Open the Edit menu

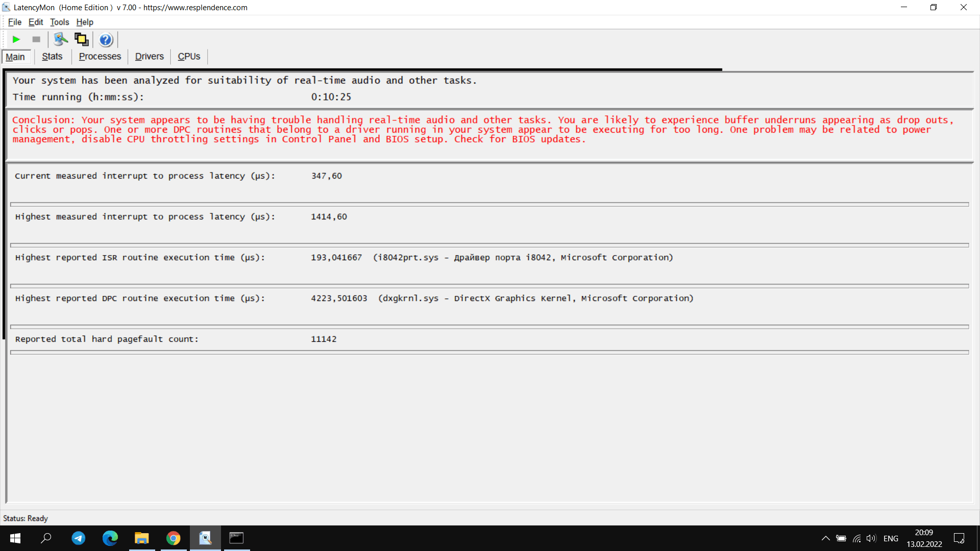pyautogui.click(x=36, y=22)
